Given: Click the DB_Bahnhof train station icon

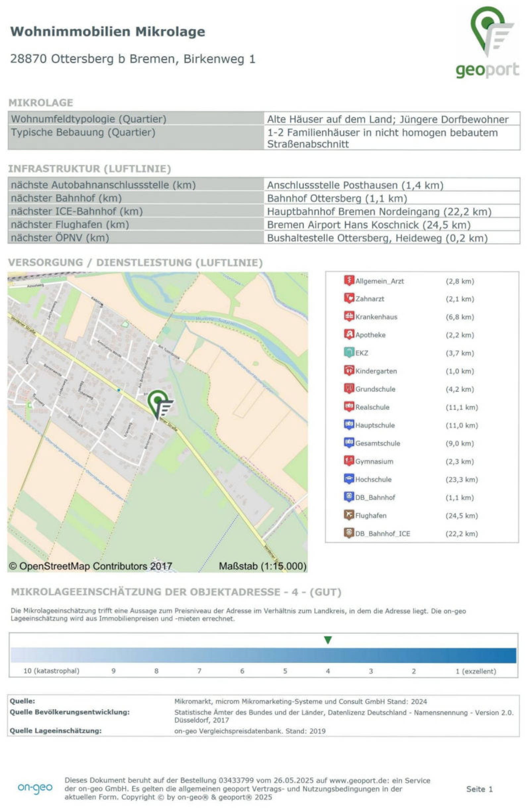Looking at the screenshot, I should pos(348,497).
